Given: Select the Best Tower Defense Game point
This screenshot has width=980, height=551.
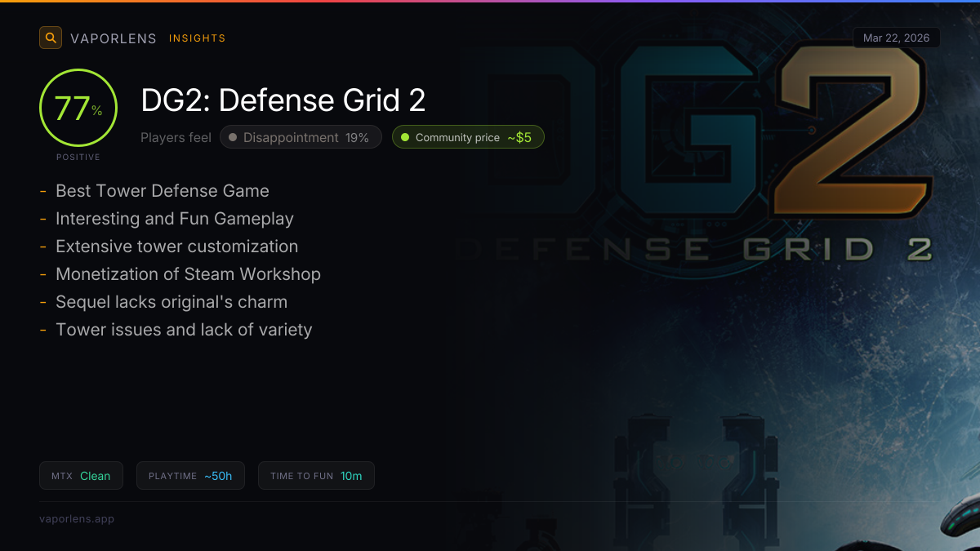Looking at the screenshot, I should (x=162, y=191).
